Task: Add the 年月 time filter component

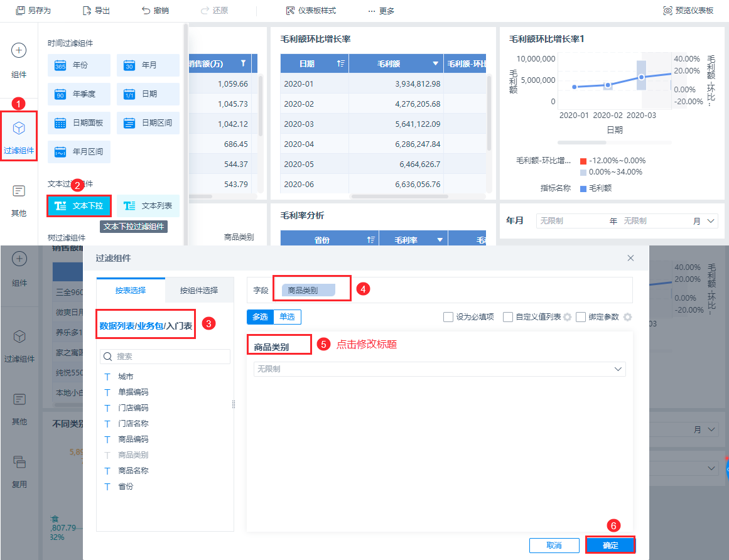Action: [x=148, y=65]
